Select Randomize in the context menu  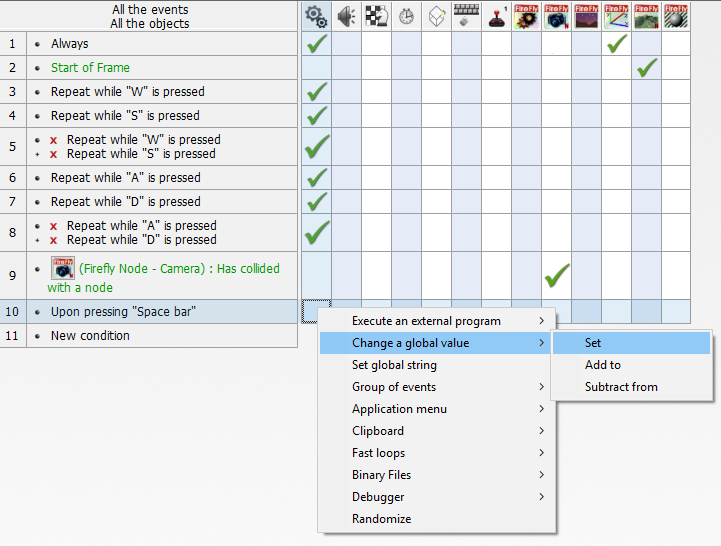click(382, 519)
